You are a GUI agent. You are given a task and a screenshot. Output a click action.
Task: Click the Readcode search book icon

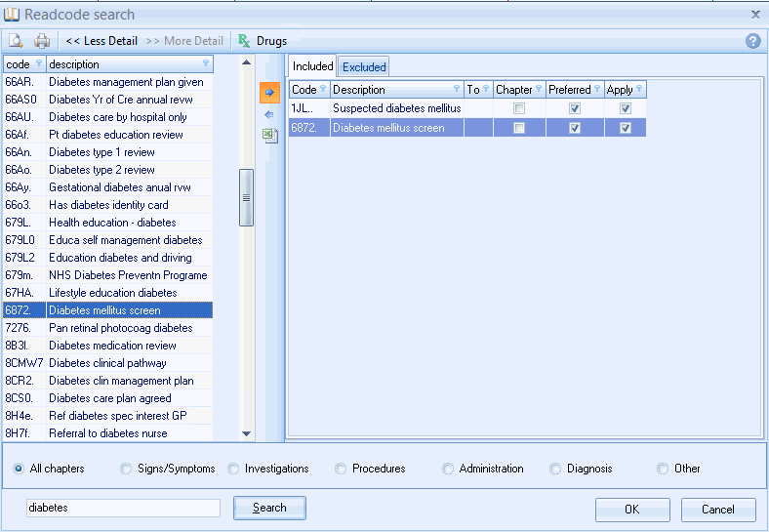12,15
